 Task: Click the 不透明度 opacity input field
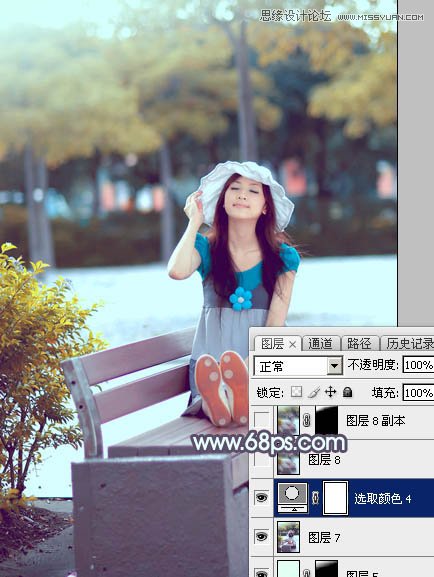(418, 365)
